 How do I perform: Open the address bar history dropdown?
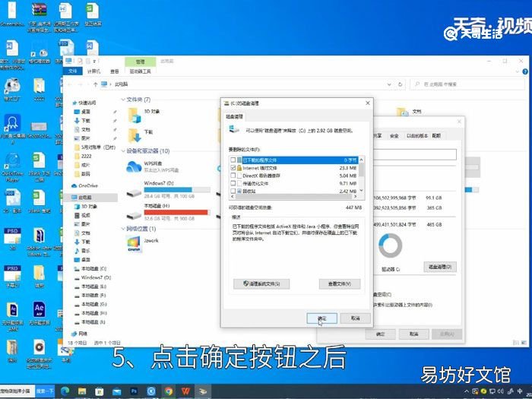389,84
